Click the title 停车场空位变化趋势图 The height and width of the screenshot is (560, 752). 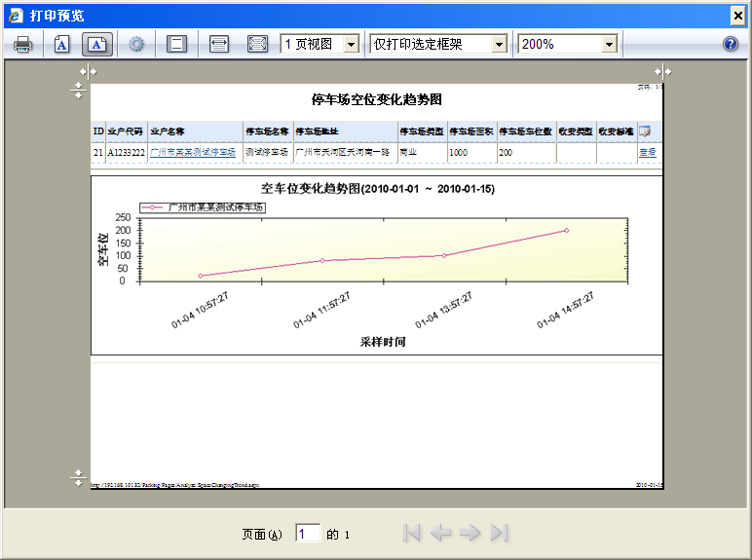pos(376,99)
